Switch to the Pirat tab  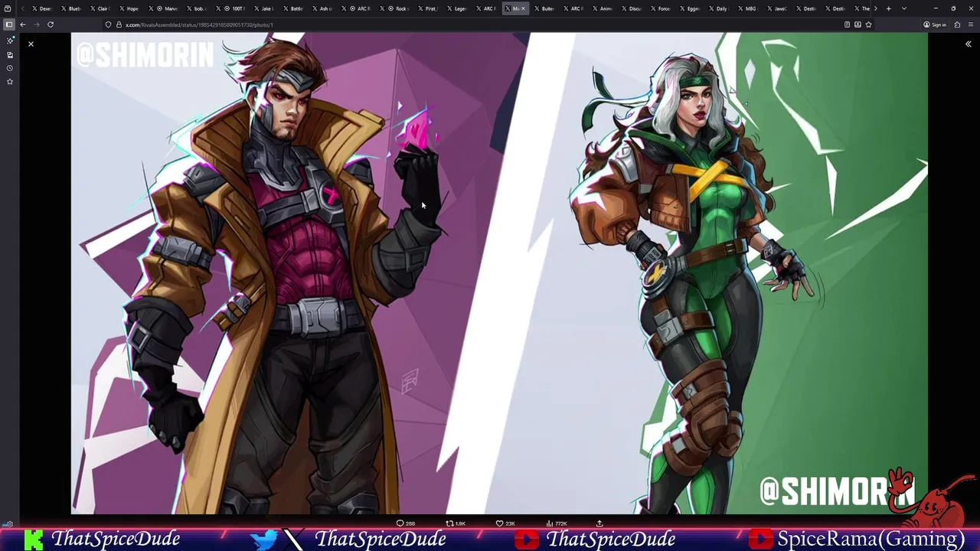427,8
